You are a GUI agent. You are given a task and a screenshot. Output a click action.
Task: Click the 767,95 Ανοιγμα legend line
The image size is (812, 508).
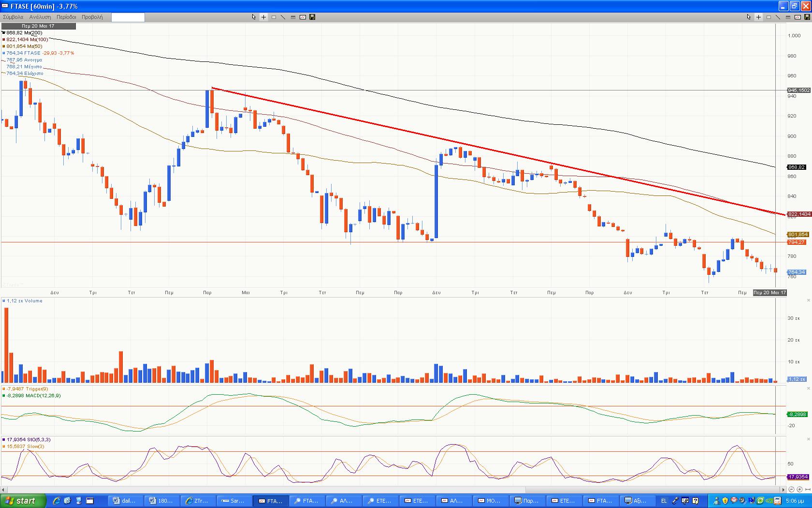[24, 60]
